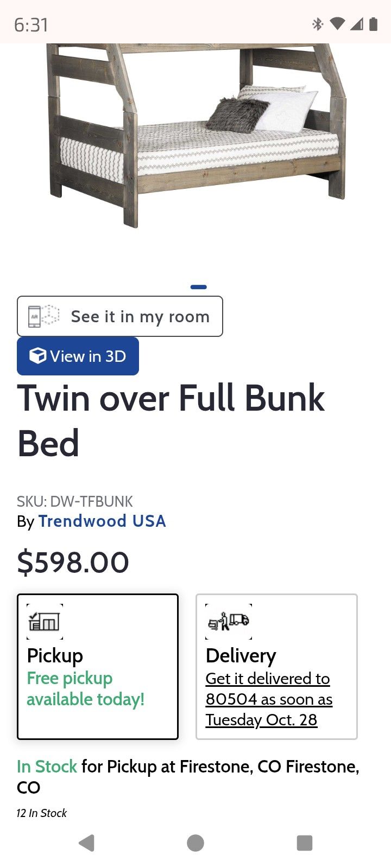
Task: Select the Pickup fulfillment option
Action: [x=98, y=667]
